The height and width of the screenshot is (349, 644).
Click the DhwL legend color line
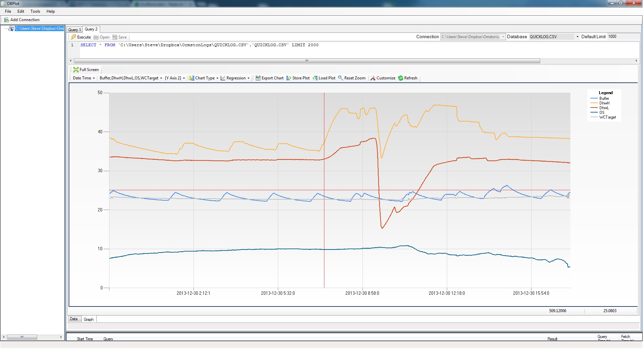[594, 108]
